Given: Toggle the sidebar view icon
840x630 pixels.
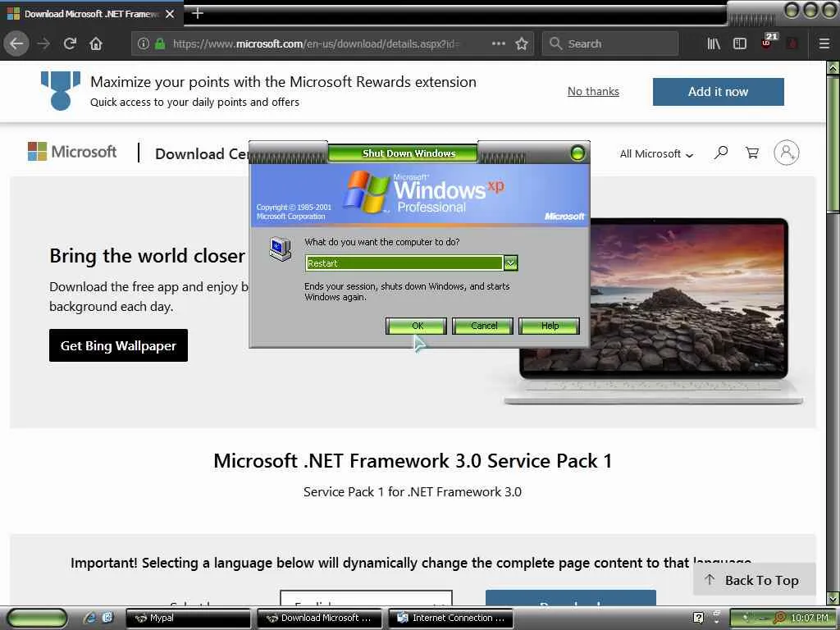Looking at the screenshot, I should 740,43.
